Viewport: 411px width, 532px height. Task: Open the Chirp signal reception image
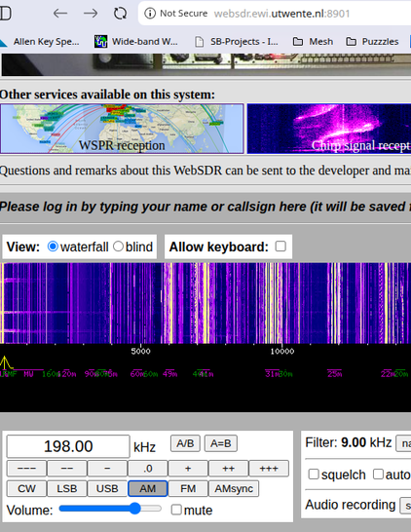point(329,129)
